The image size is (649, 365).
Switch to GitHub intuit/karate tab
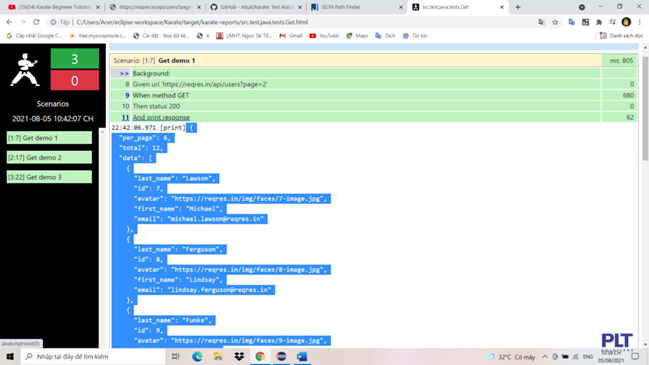[x=255, y=7]
